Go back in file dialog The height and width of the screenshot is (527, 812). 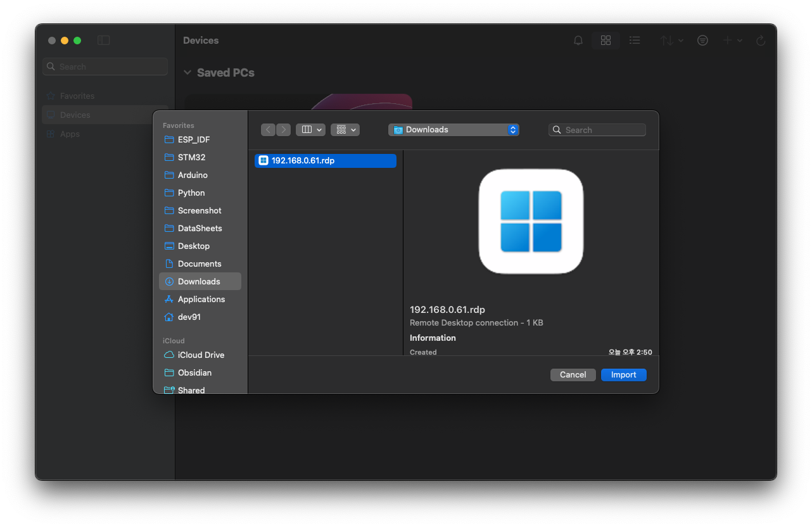tap(268, 130)
